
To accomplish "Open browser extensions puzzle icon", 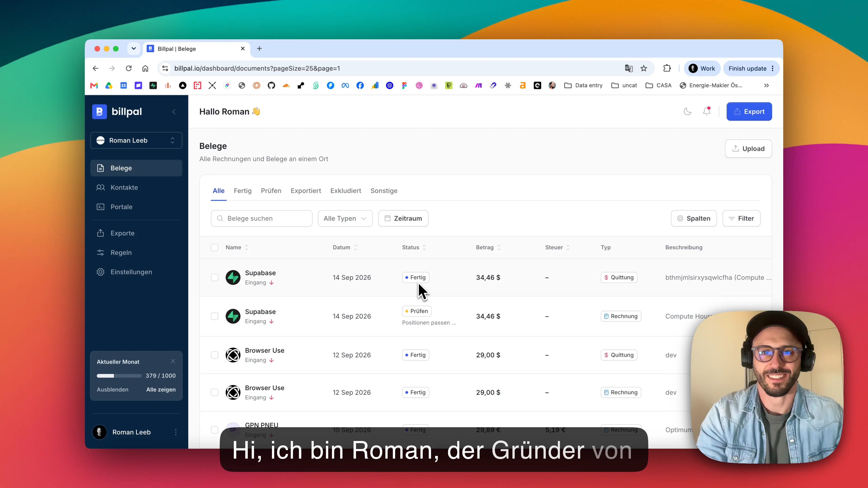I will pos(667,68).
